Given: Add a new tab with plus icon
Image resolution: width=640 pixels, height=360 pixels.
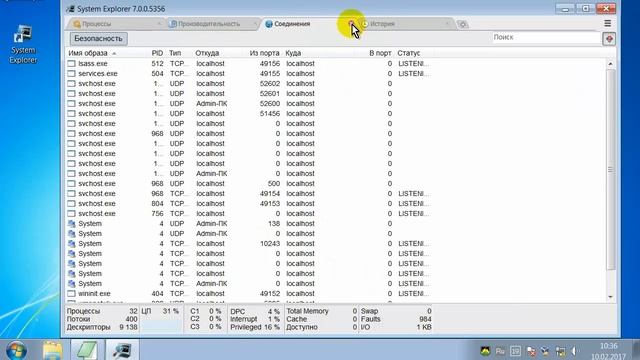Looking at the screenshot, I should 462,24.
